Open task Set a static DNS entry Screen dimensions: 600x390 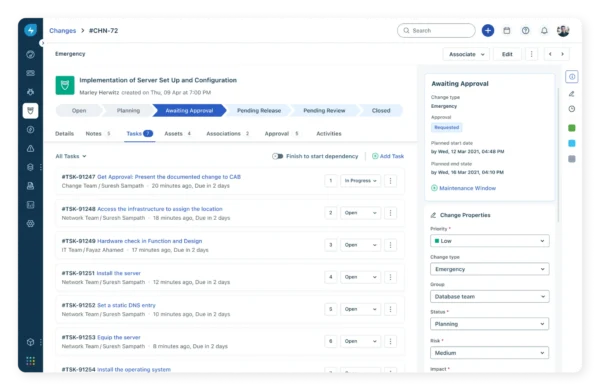(126, 305)
